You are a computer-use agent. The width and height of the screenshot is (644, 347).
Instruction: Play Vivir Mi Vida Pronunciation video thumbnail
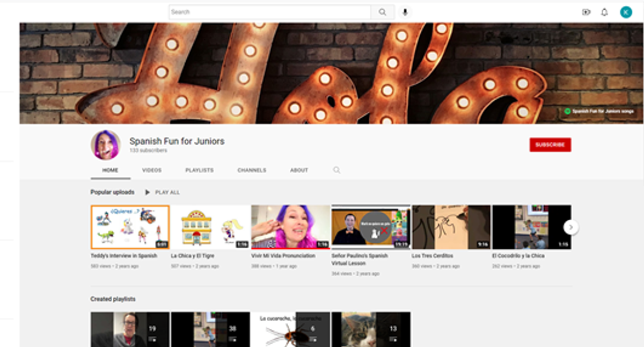290,227
